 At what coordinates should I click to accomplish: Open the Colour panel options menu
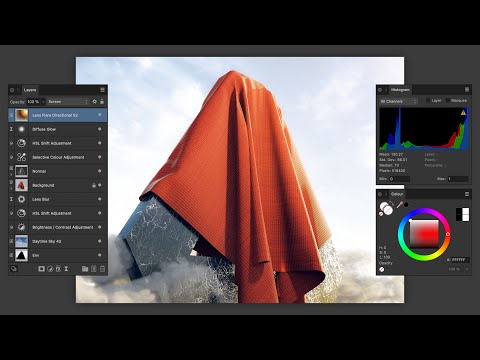(x=467, y=194)
